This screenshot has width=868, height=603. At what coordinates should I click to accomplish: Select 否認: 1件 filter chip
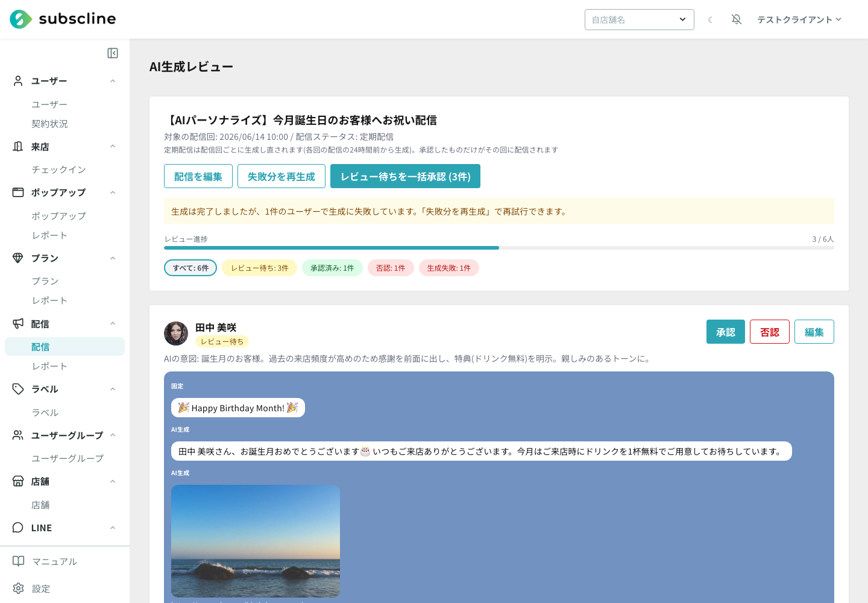tap(391, 268)
